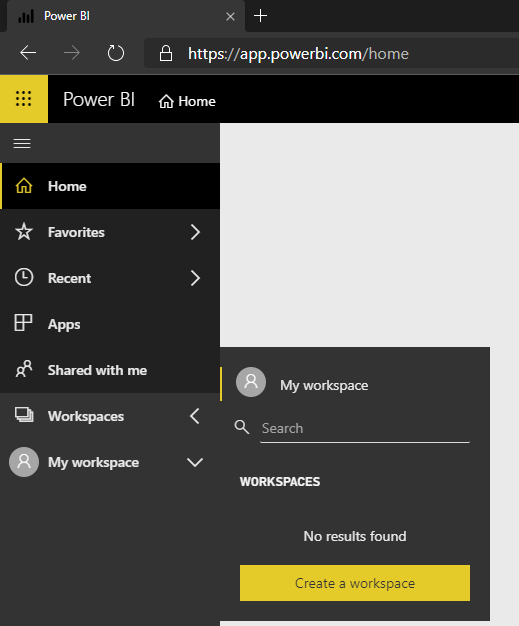The height and width of the screenshot is (626, 519).
Task: Close the Power BI browser tab
Action: (230, 16)
